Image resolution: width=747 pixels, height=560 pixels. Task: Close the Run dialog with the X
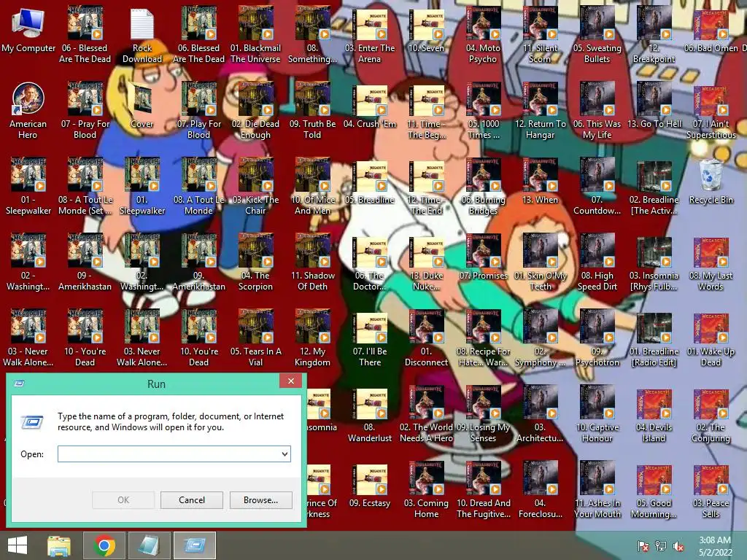click(x=290, y=381)
